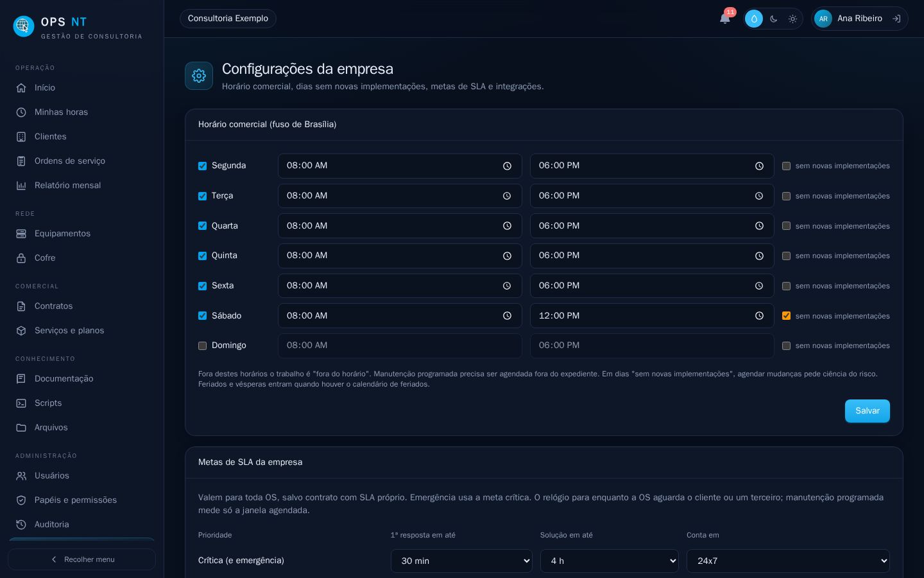Navigate to Papéis e permissões
The width and height of the screenshot is (924, 578).
pos(81,500)
